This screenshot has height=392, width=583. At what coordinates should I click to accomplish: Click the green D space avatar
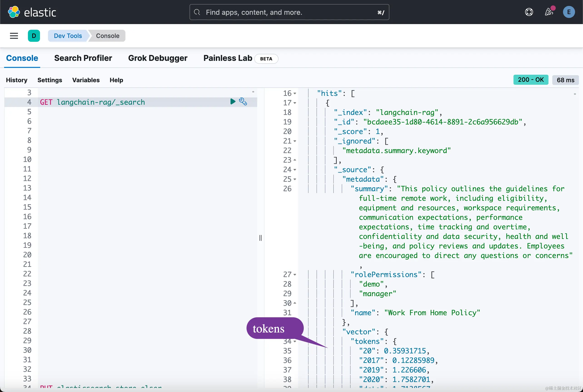[x=34, y=36]
